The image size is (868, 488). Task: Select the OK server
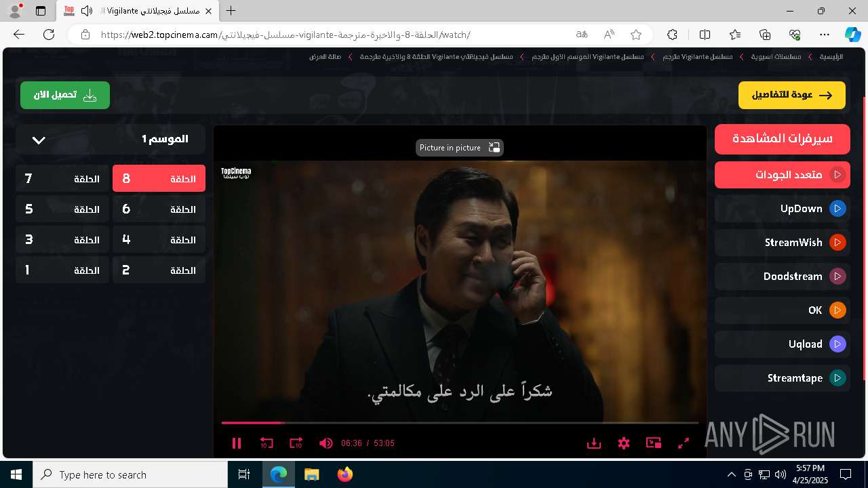click(x=783, y=310)
